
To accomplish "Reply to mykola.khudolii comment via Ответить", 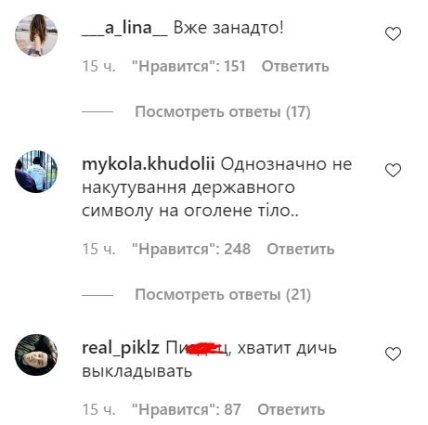I will click(300, 249).
